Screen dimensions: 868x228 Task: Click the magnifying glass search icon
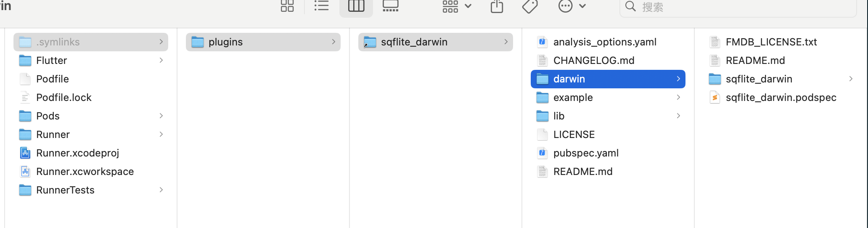pyautogui.click(x=630, y=6)
